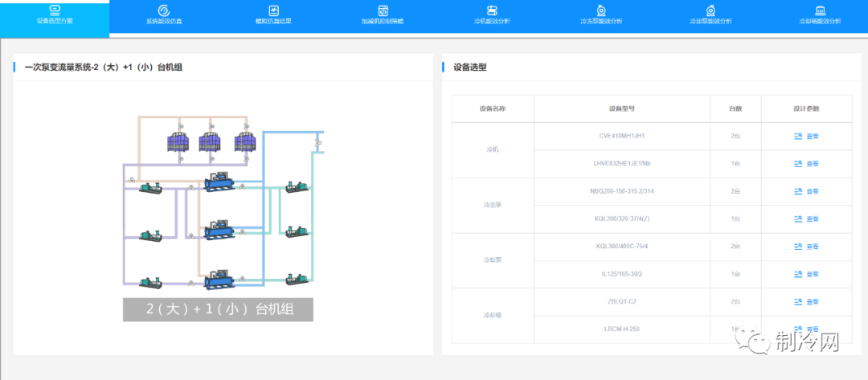Click the middle chilled water pump on right

[297, 231]
